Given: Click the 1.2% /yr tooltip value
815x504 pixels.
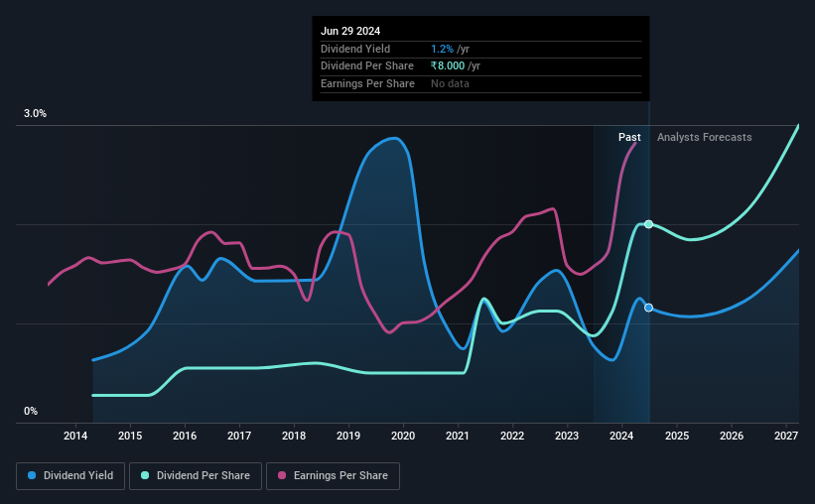Looking at the screenshot, I should tap(450, 49).
